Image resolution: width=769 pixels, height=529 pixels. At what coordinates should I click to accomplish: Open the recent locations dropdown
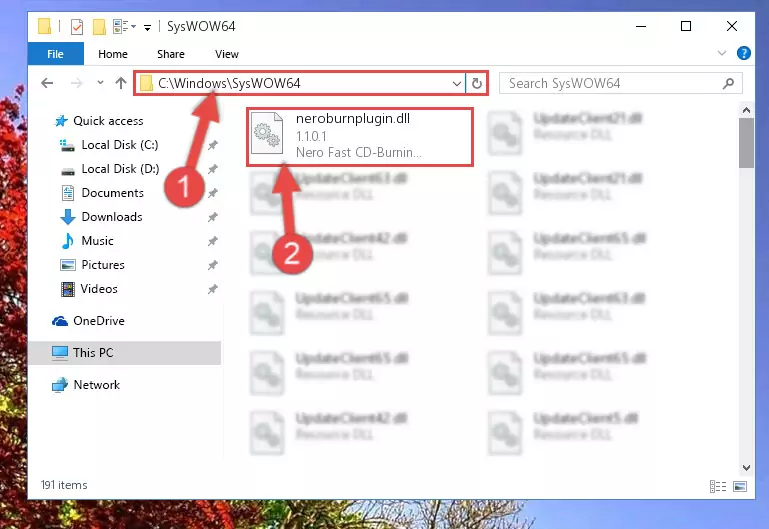click(x=100, y=83)
